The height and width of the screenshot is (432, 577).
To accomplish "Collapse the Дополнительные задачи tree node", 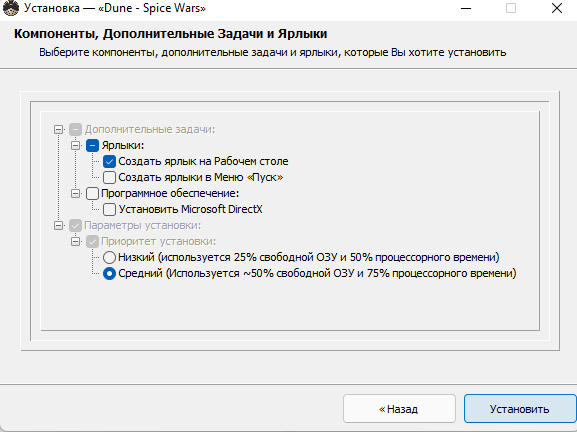I will click(58, 130).
